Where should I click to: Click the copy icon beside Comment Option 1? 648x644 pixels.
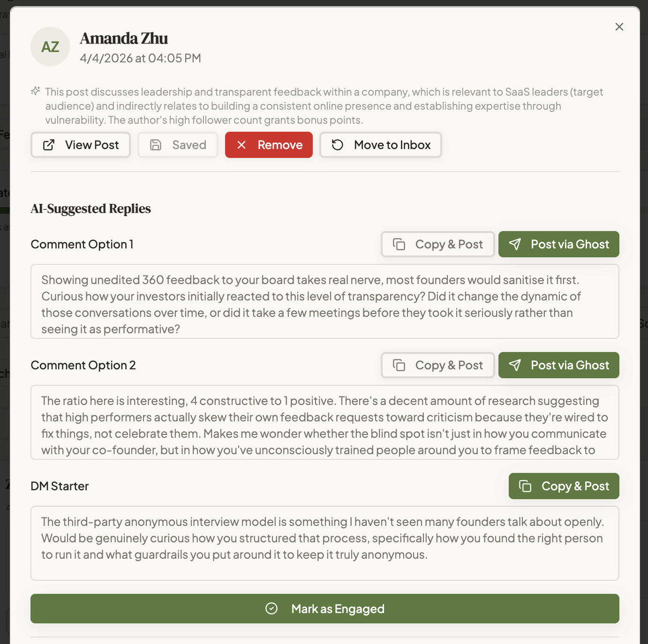[x=399, y=244]
